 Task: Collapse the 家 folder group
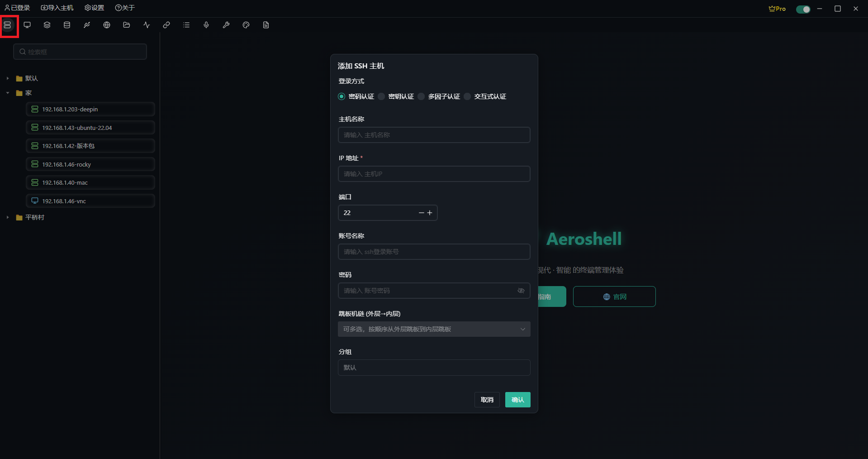7,93
